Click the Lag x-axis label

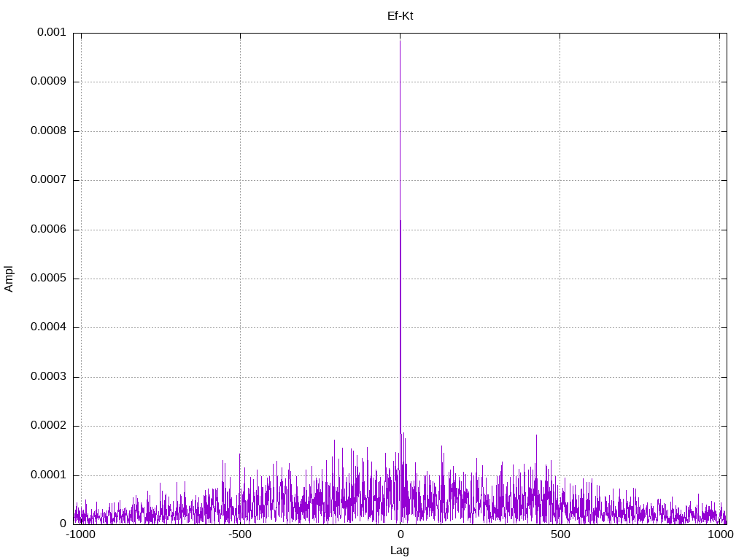[400, 551]
